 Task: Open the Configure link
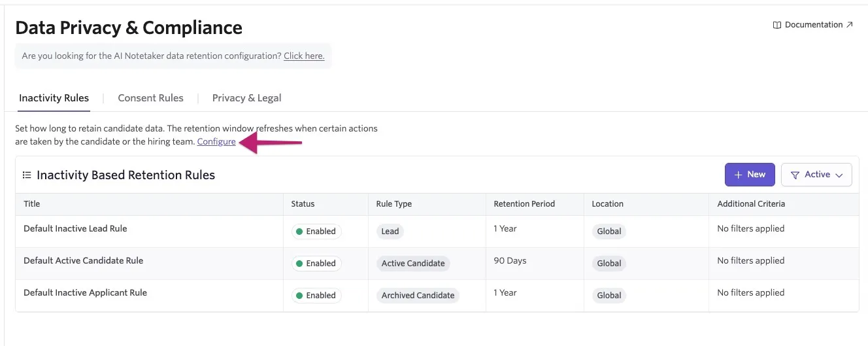coord(216,141)
